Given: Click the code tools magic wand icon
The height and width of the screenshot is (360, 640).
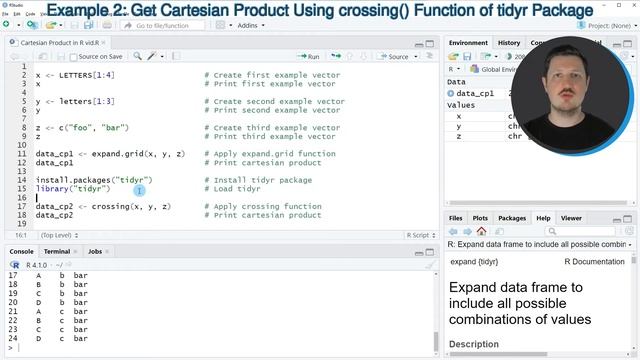Looking at the screenshot, I should [152, 56].
